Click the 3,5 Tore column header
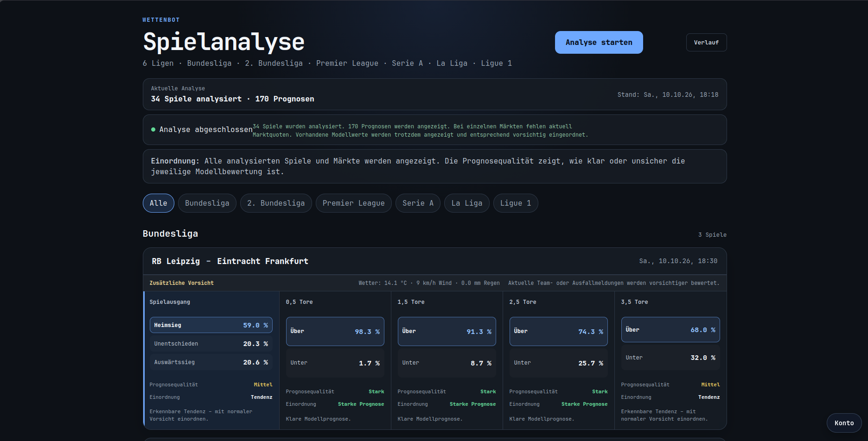Screen dimensions: 868x441 click(634, 302)
